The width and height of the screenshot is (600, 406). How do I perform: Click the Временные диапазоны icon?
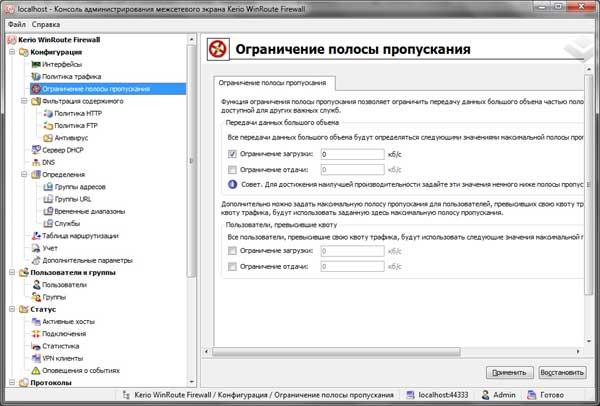48,211
